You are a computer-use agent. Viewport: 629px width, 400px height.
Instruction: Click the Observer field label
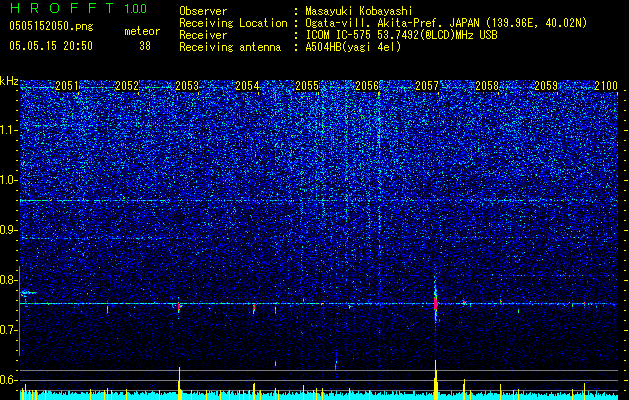(x=203, y=11)
